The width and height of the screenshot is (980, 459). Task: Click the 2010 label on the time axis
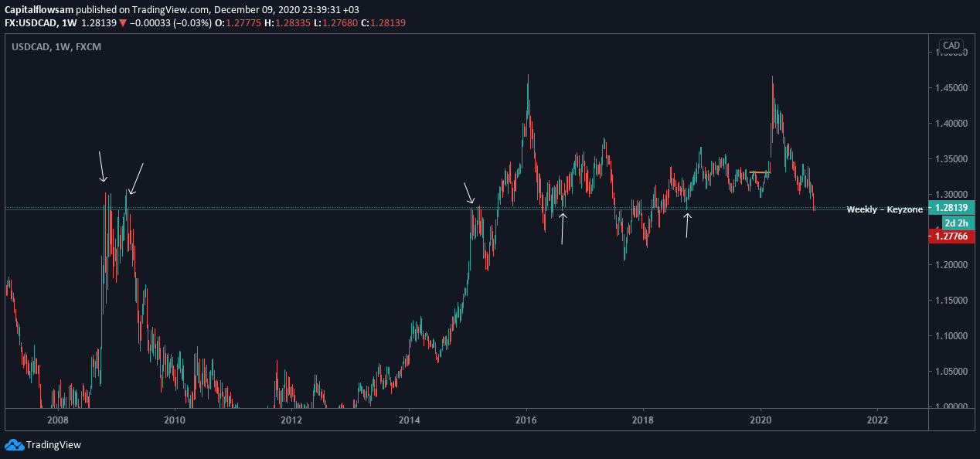[x=175, y=420]
